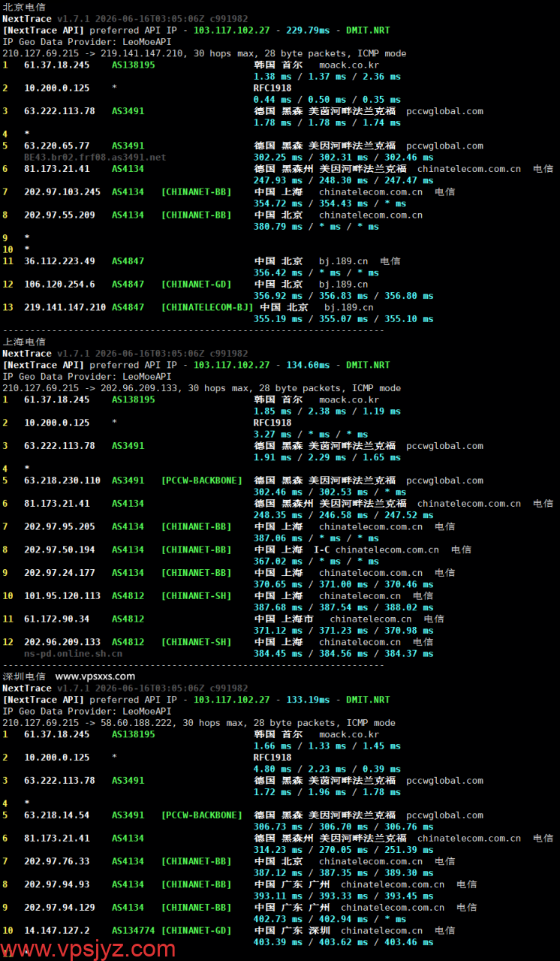This screenshot has width=560, height=961.
Task: Click hop IP 202.97.94.93
Action: [56, 884]
